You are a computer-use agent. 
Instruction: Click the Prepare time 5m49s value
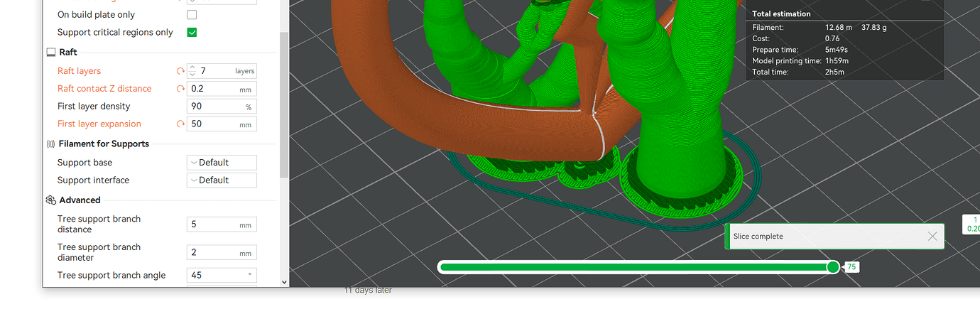click(837, 50)
